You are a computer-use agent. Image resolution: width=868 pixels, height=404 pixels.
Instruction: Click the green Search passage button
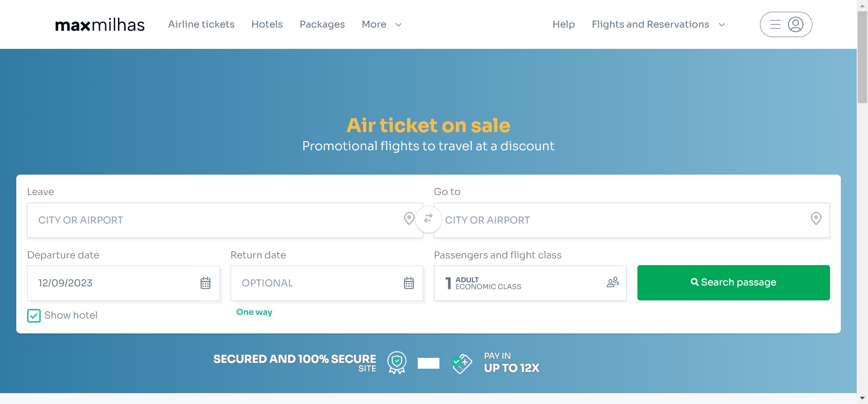click(733, 283)
